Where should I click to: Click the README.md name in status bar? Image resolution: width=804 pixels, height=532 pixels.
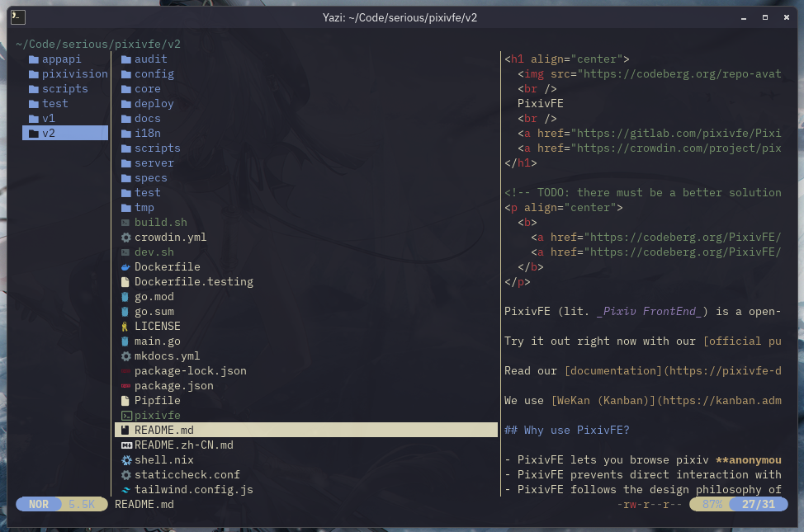[144, 505]
